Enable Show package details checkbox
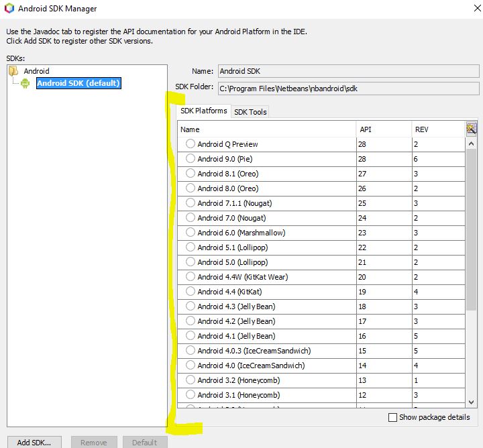 coord(392,418)
